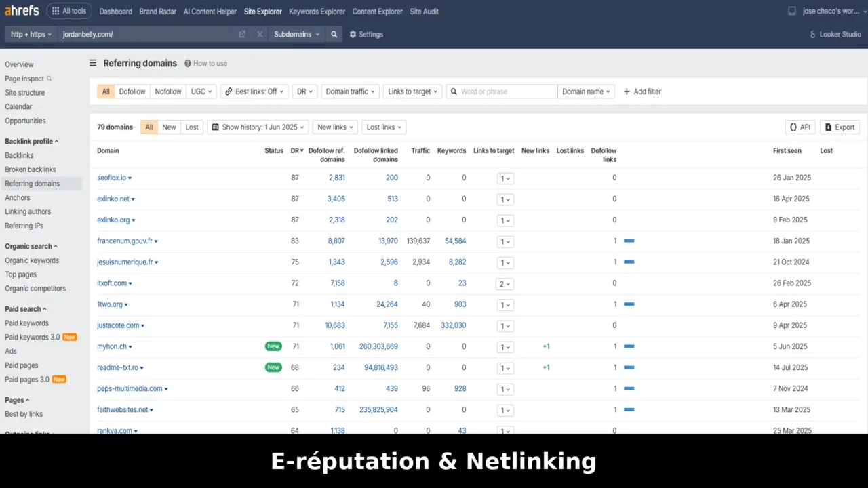Open Show history date dropdown
868x488 pixels.
(258, 127)
